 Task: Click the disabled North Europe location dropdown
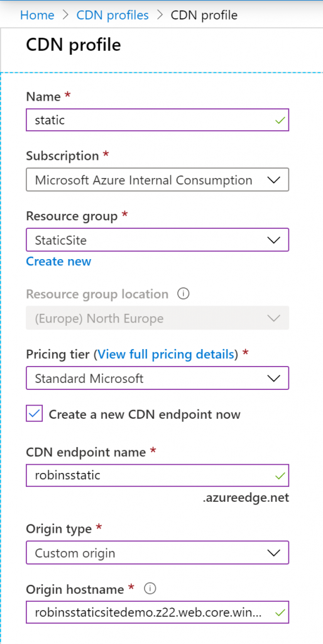coord(158,318)
